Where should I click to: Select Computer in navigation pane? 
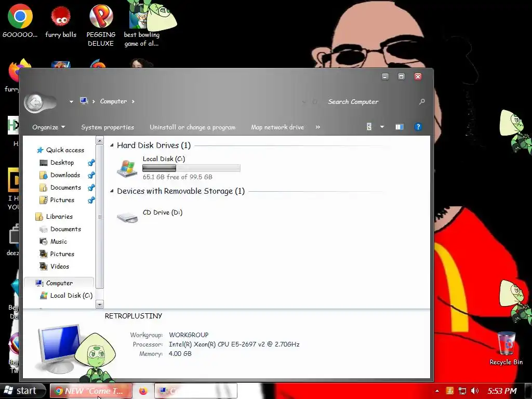pyautogui.click(x=59, y=283)
